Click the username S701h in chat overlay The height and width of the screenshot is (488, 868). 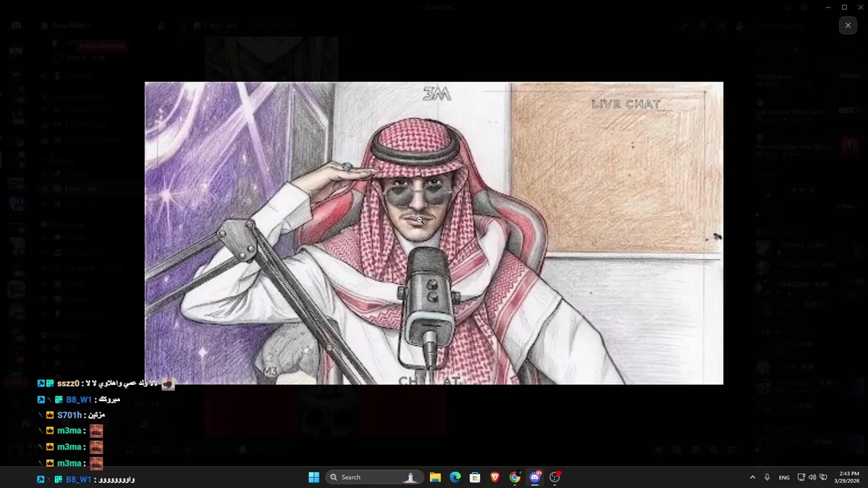click(x=69, y=415)
